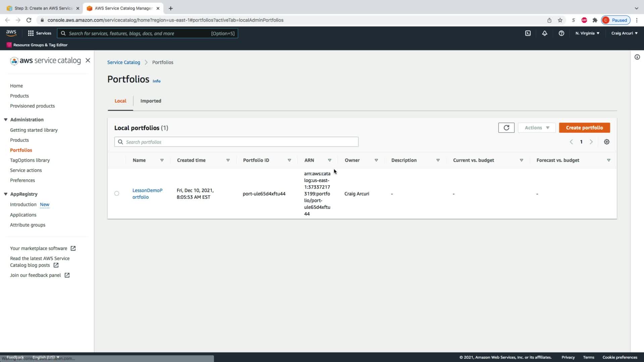Open the Services grid menu icon
This screenshot has height=362, width=644.
pyautogui.click(x=31, y=33)
